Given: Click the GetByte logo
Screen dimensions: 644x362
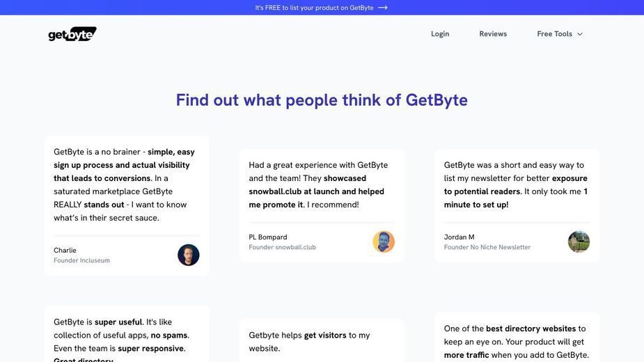Looking at the screenshot, I should click(x=72, y=34).
